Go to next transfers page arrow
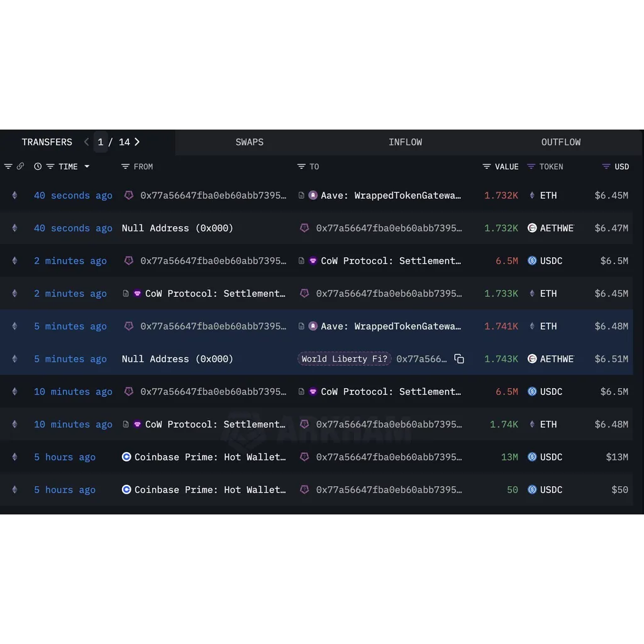Viewport: 644px width, 644px height. point(137,142)
